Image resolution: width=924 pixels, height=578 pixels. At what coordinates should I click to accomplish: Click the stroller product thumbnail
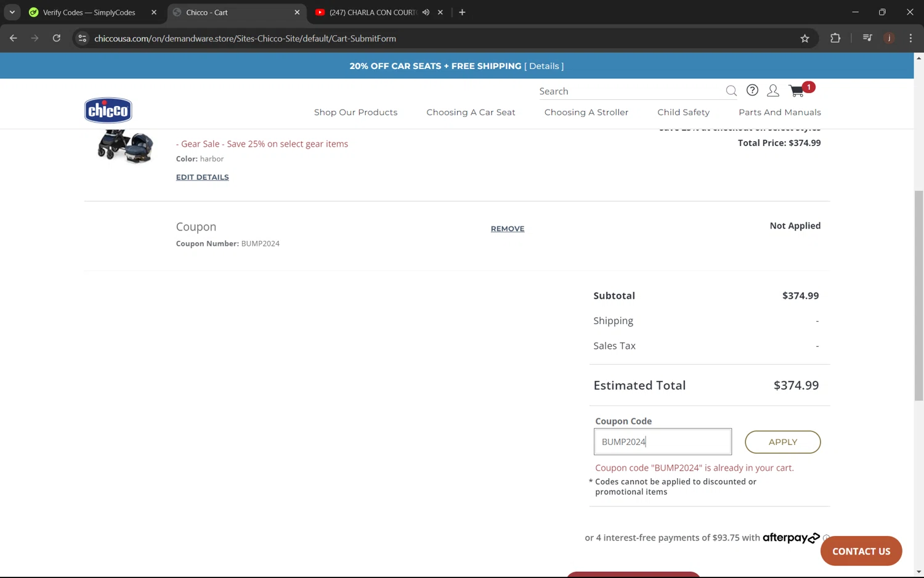[x=126, y=147]
